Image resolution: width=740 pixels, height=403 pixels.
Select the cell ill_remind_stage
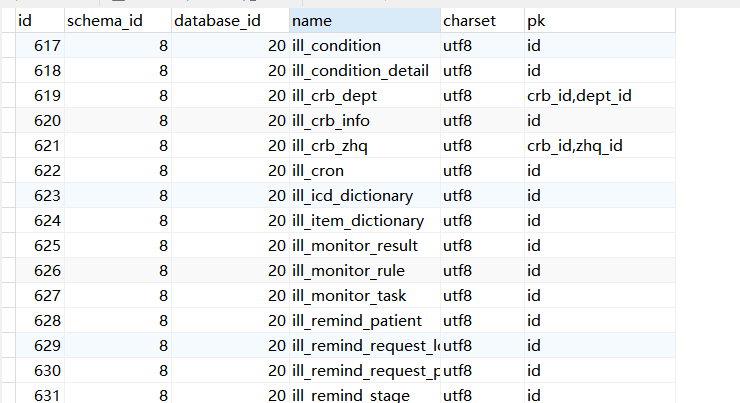[x=365, y=394]
